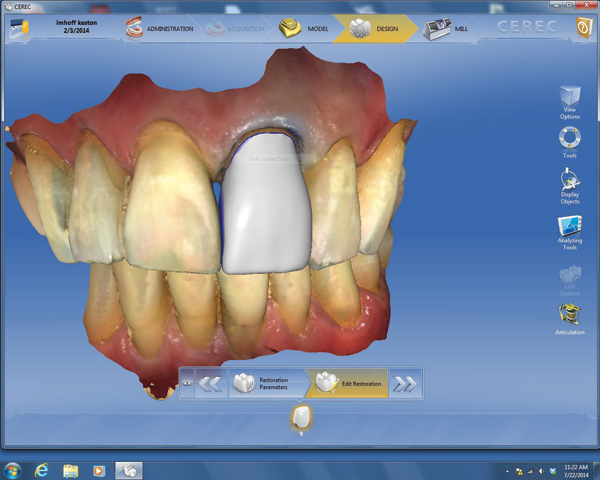
Task: Advance with the double right arrow
Action: [x=404, y=383]
